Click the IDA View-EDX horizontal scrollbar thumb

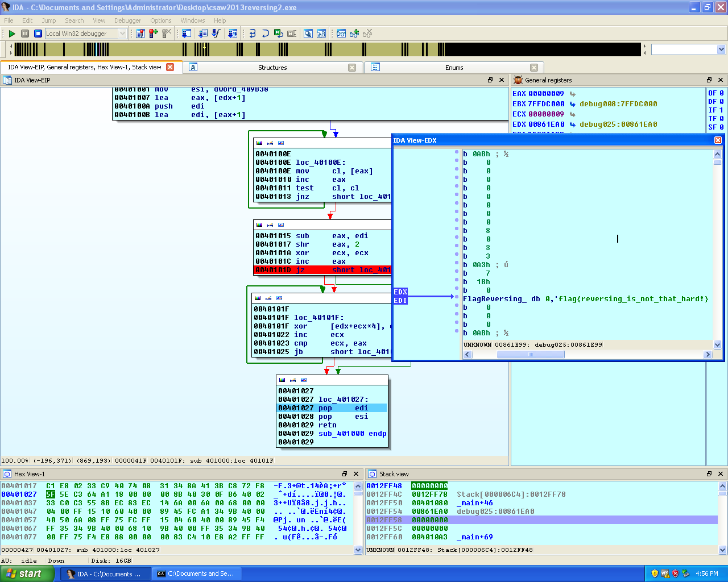pyautogui.click(x=531, y=355)
